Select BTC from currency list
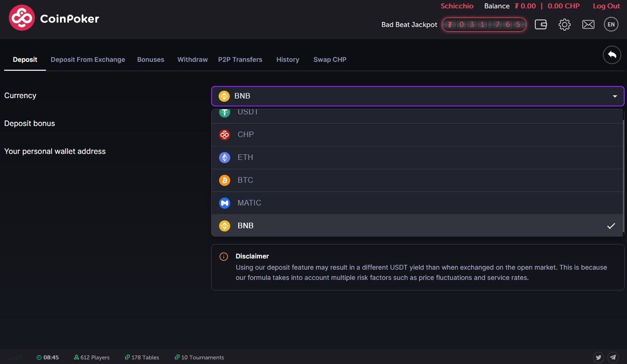The image size is (627, 364). [417, 180]
